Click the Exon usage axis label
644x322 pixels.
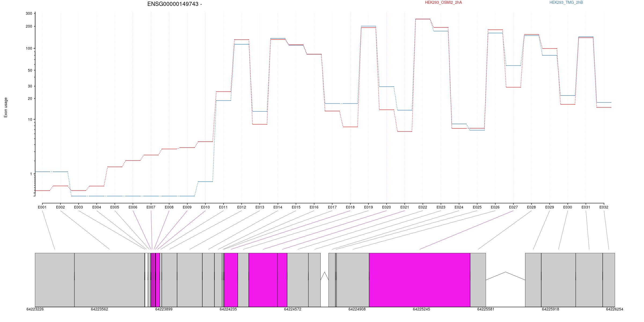pos(6,107)
